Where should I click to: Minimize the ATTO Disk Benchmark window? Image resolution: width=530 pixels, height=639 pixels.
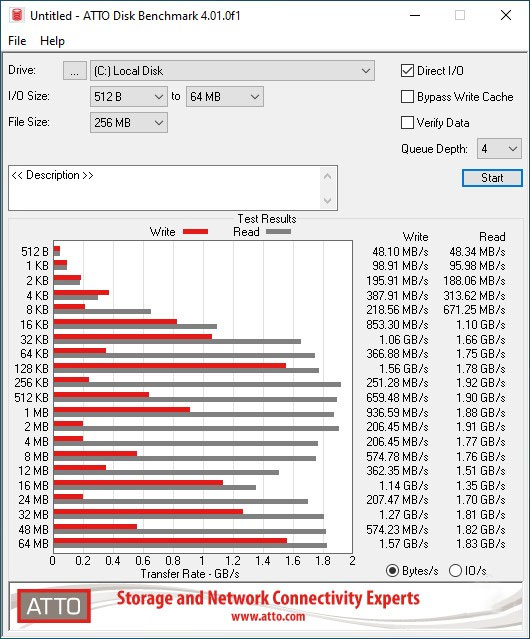[415, 15]
